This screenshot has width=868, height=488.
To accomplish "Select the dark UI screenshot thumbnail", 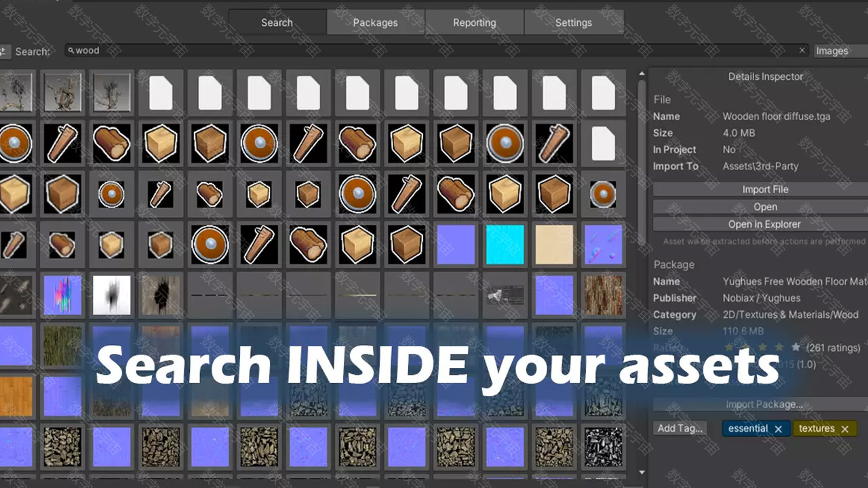I will (505, 295).
